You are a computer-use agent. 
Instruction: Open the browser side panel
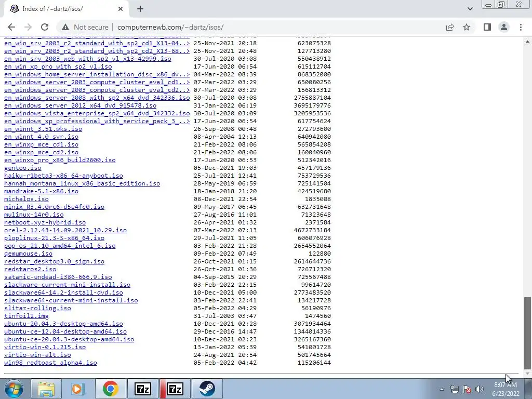[x=487, y=27]
